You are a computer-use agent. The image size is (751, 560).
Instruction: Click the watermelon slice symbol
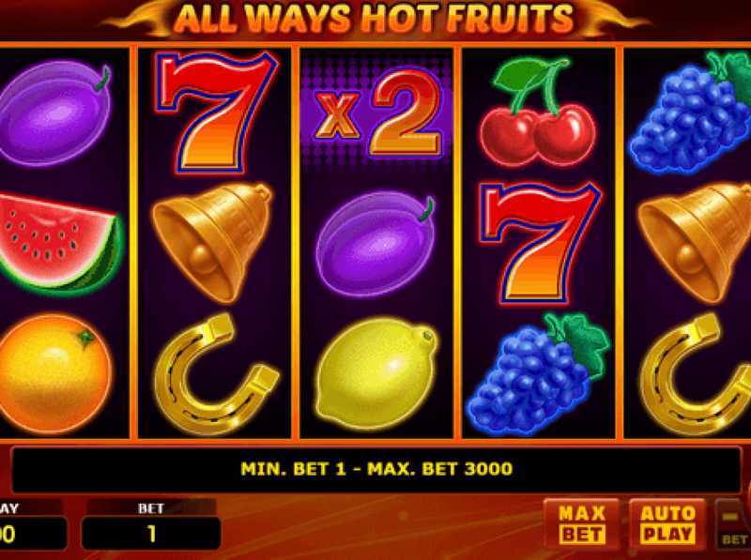[59, 243]
